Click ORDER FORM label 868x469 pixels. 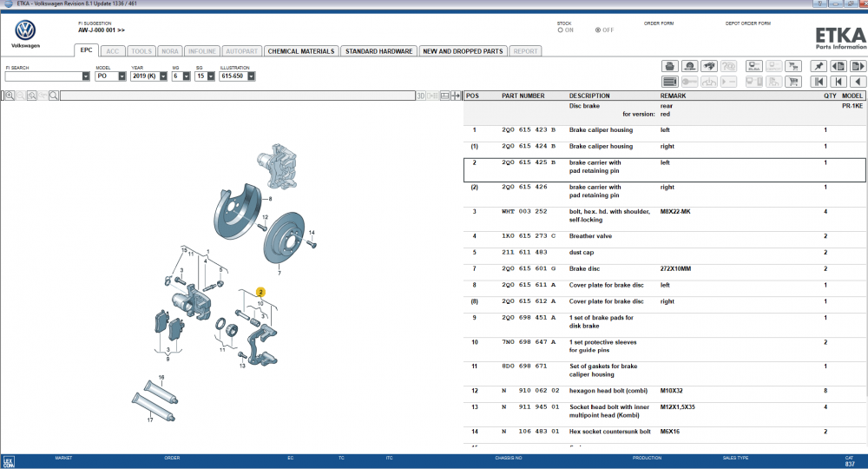[x=659, y=23]
